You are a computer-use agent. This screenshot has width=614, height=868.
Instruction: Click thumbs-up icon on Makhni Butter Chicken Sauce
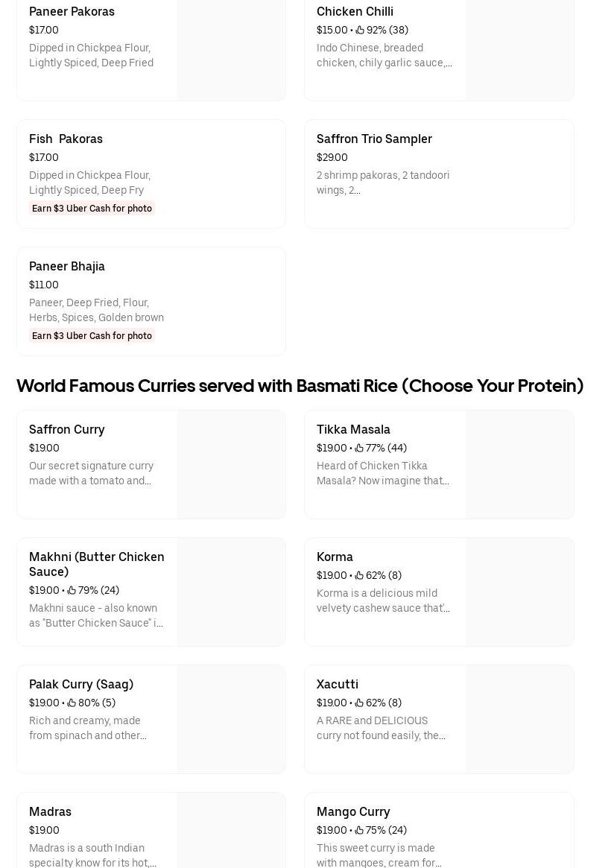pos(72,590)
